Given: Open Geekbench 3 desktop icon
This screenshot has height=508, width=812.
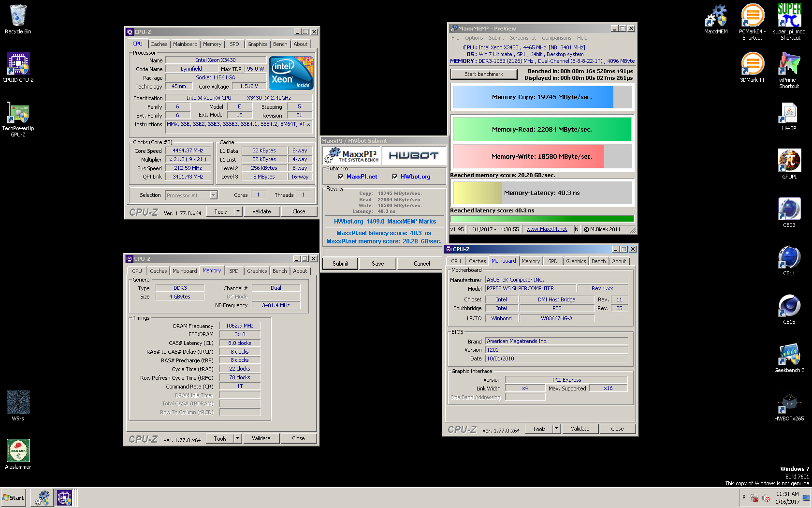Looking at the screenshot, I should 789,358.
